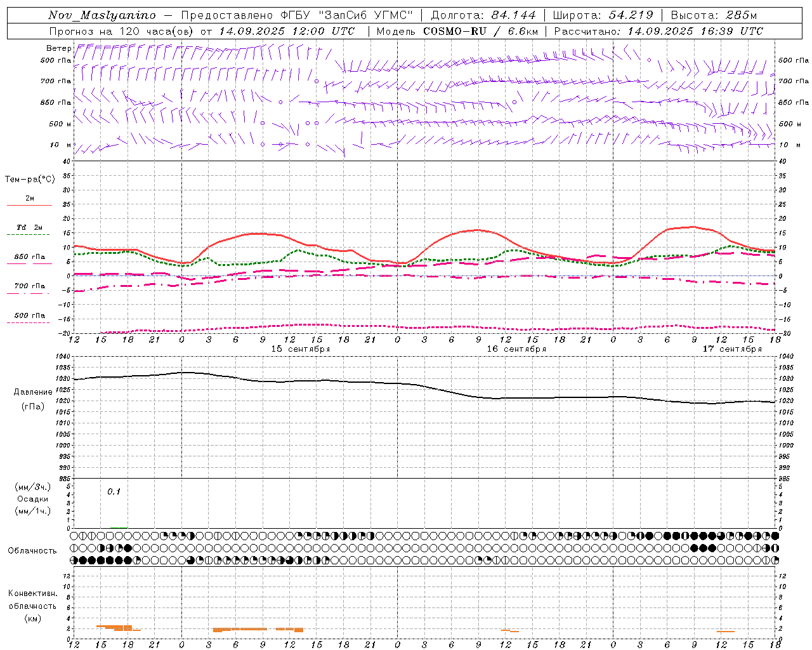The width and height of the screenshot is (812, 650).
Task: Click the Тем-ра(°C) temperature panel label
Action: pos(30,180)
